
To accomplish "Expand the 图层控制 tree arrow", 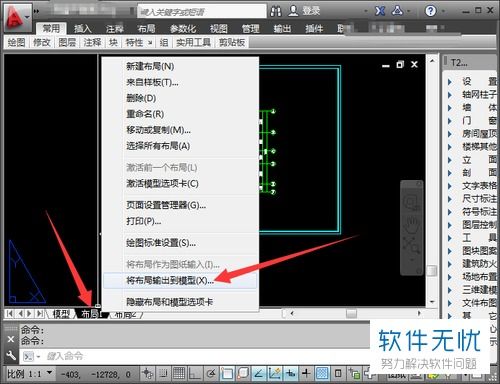I will [x=450, y=225].
